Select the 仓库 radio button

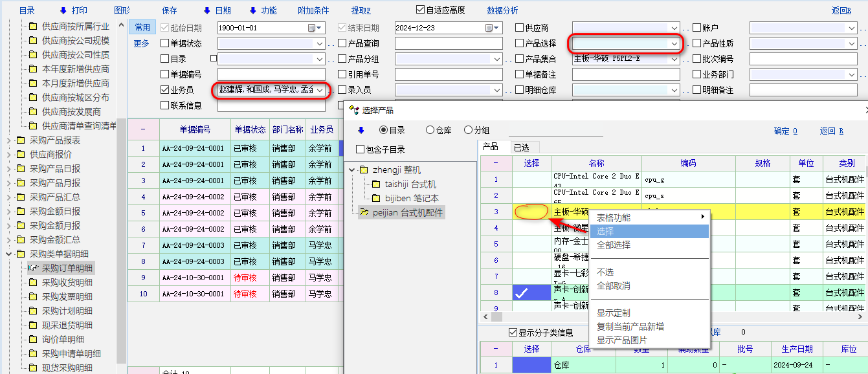tap(430, 130)
